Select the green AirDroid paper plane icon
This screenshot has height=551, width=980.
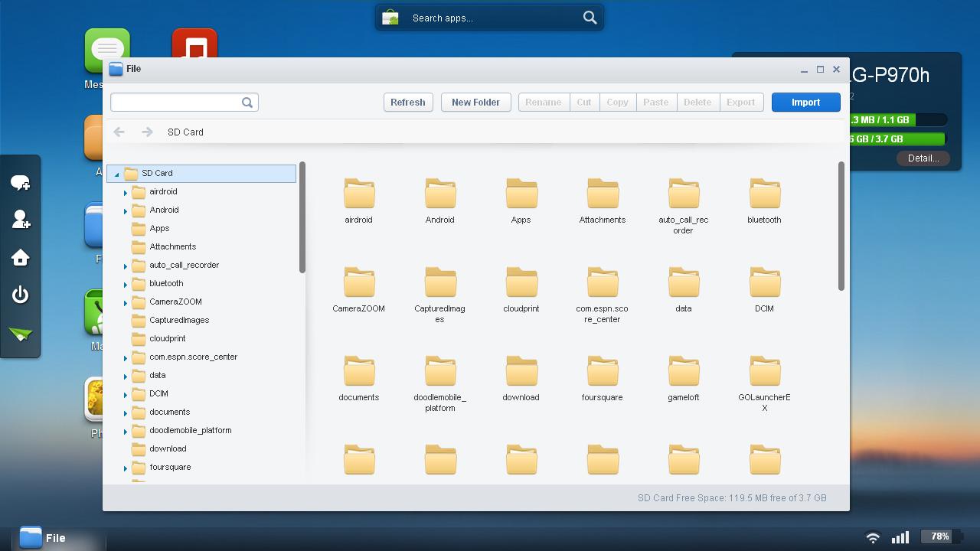(x=20, y=334)
